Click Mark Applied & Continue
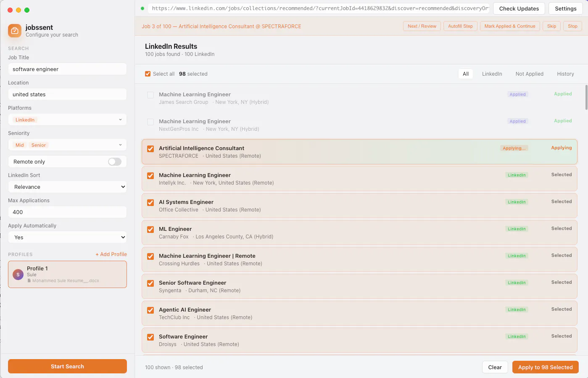The height and width of the screenshot is (378, 588). pos(510,26)
